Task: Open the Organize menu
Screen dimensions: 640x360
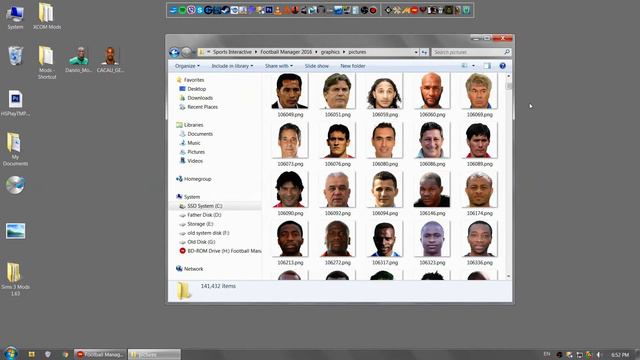Action: click(x=187, y=66)
